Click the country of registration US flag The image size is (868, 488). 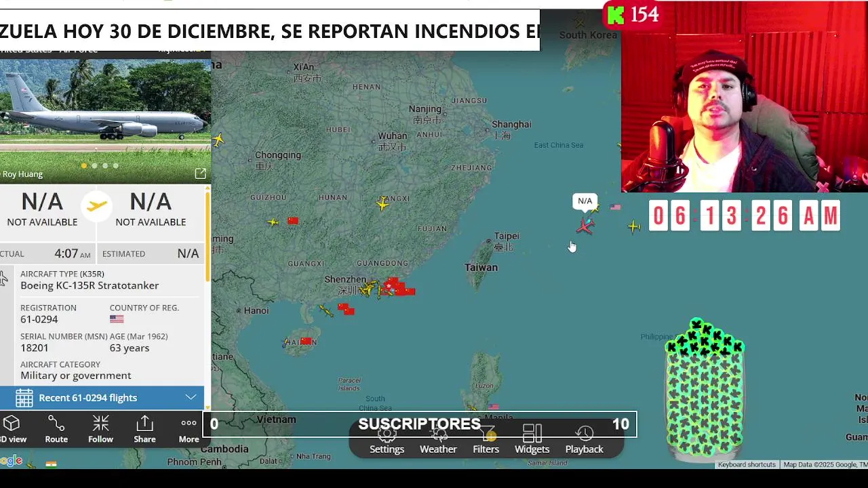click(117, 319)
